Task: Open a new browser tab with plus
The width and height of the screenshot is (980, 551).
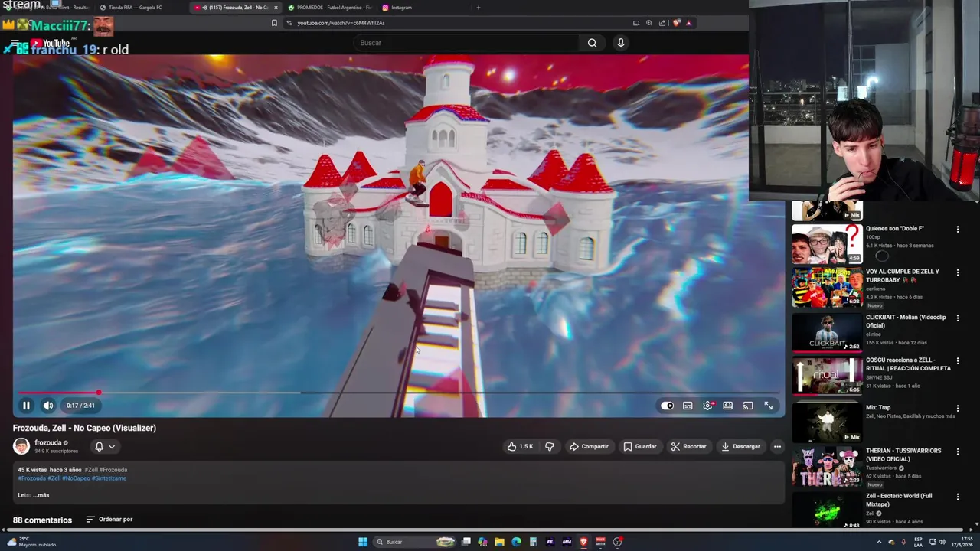Action: [x=479, y=8]
